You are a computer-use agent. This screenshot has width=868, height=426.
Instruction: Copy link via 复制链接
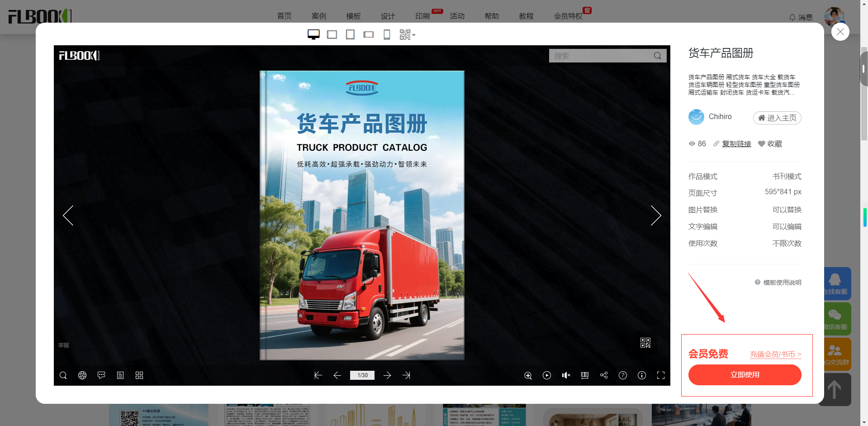[x=736, y=144]
